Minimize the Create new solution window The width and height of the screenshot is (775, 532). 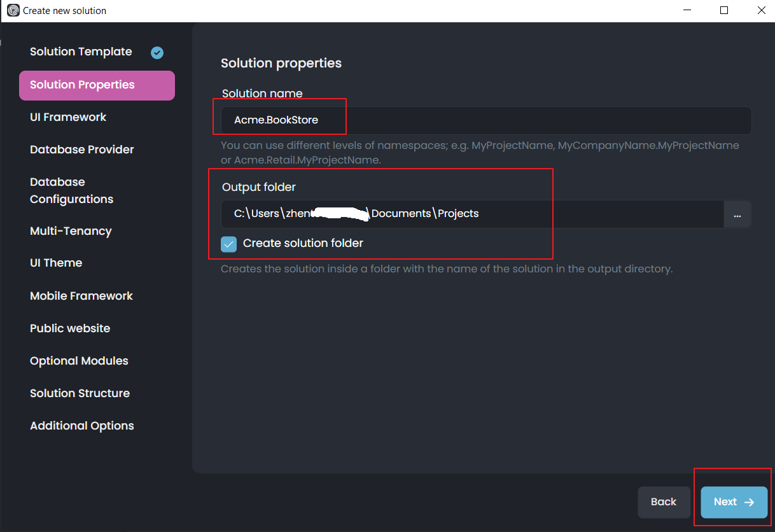tap(687, 10)
